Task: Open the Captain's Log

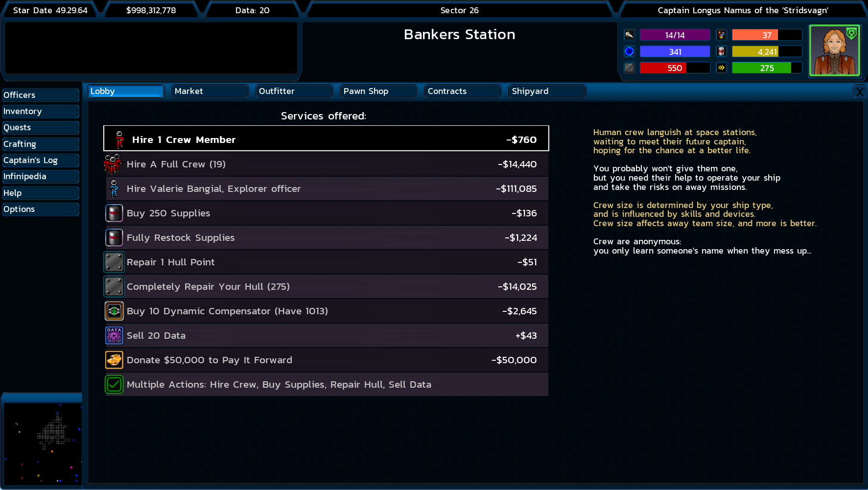Action: coord(40,161)
